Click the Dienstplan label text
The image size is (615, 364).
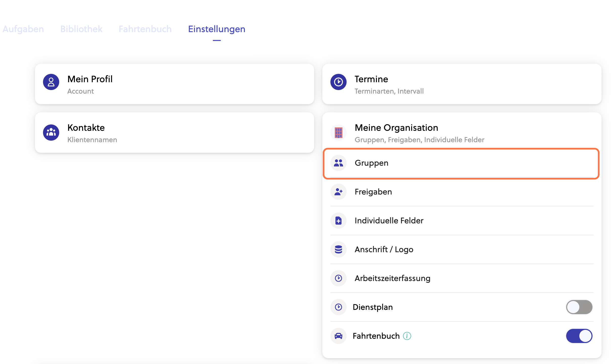click(373, 307)
